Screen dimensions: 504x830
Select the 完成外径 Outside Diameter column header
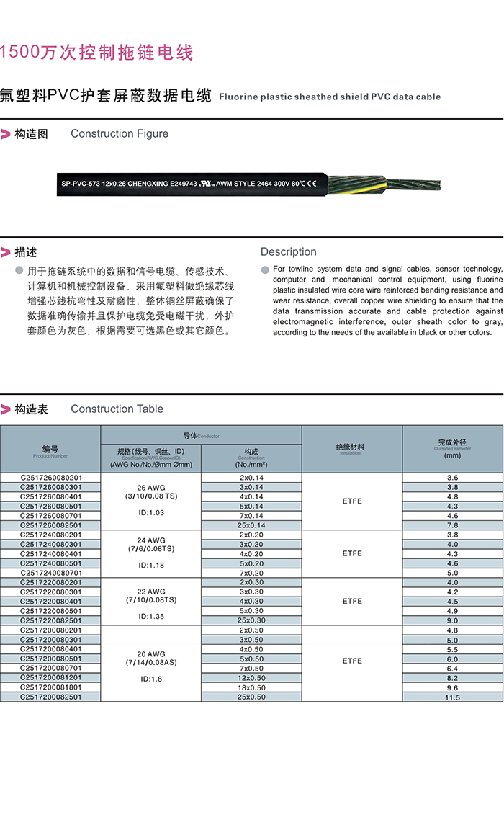point(452,448)
